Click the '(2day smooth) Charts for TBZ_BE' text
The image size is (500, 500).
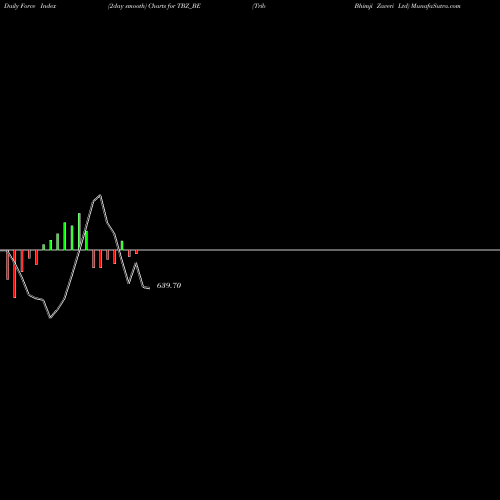154,6
